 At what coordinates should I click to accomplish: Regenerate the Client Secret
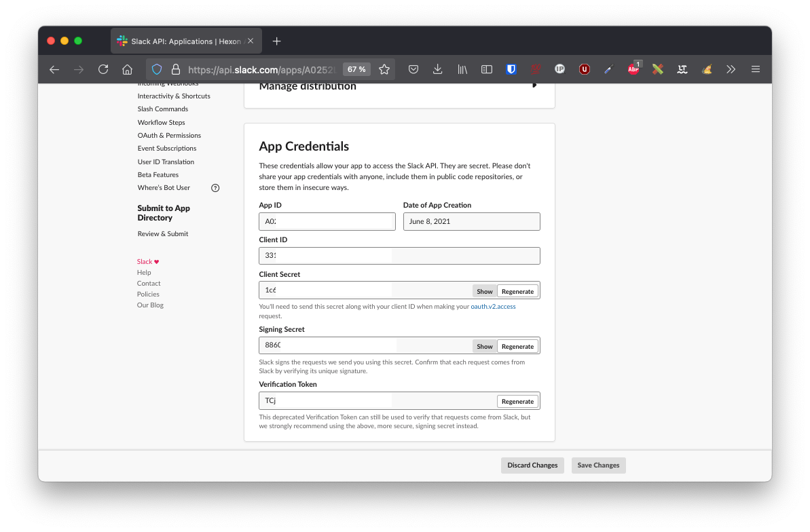(x=517, y=291)
